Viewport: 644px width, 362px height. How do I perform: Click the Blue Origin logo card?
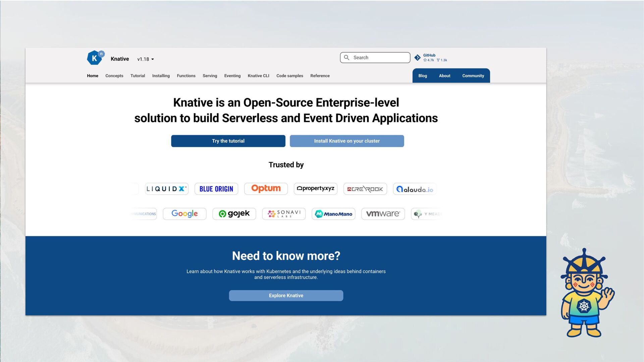[216, 189]
